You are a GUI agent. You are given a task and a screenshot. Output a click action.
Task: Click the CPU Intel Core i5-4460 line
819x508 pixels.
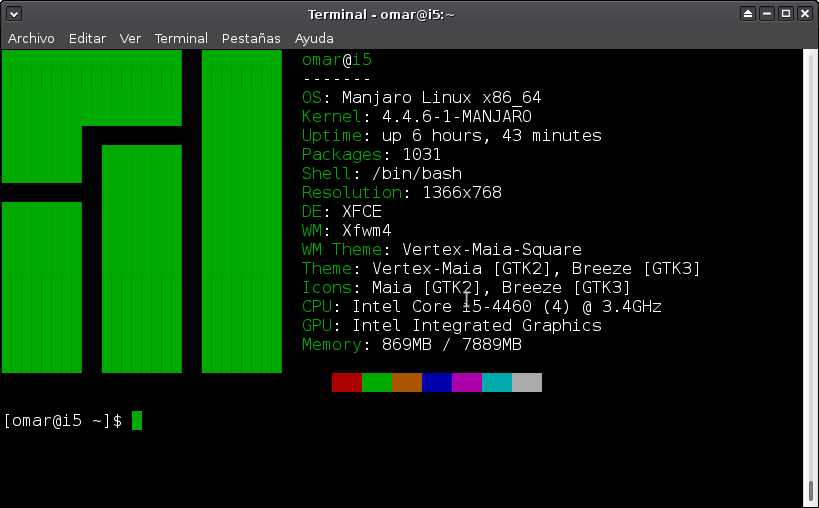482,306
